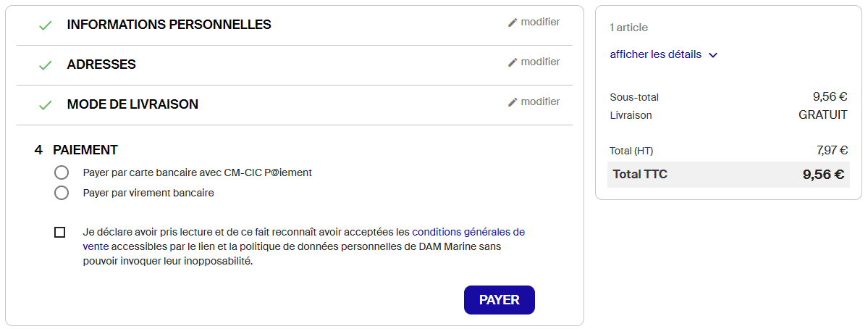Click green checkmark next to Informations Personnelles
868x329 pixels.
coord(46,25)
